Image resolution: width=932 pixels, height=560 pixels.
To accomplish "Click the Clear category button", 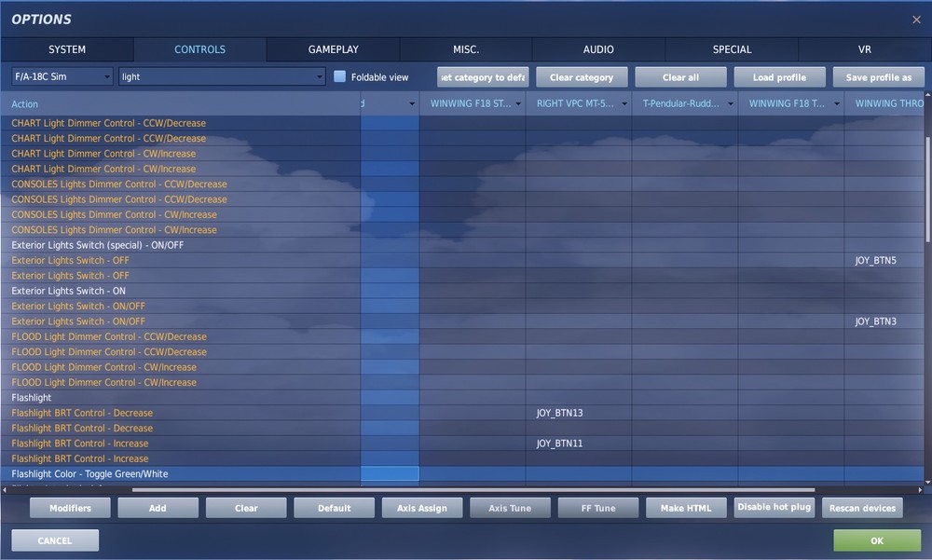I will [582, 77].
